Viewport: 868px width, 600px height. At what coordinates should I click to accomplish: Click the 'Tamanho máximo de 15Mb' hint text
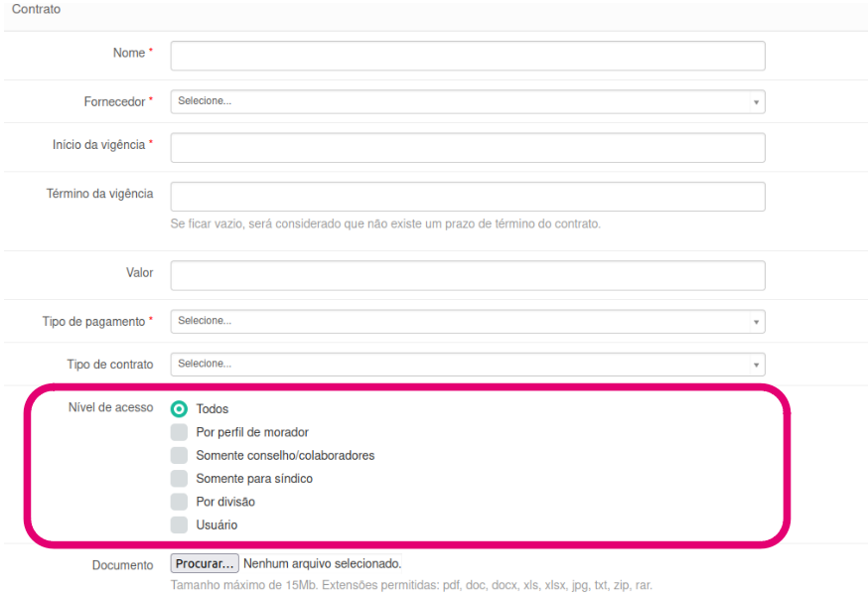pyautogui.click(x=411, y=585)
